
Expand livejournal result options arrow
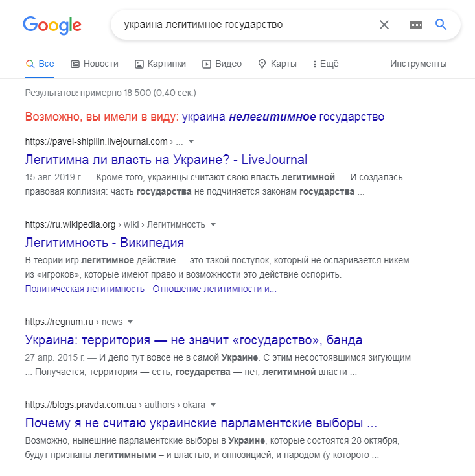tap(191, 141)
